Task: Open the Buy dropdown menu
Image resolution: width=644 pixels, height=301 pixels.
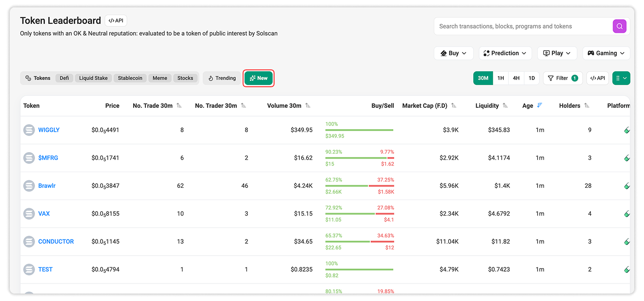Action: (453, 53)
